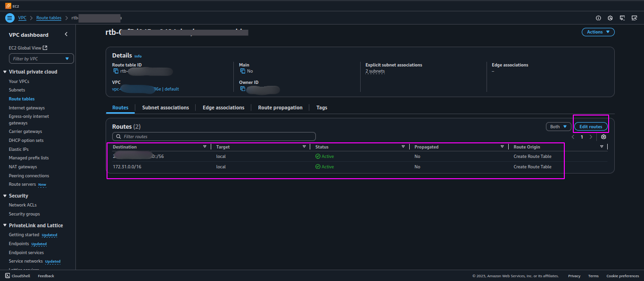Switch to the Subnet associations tab
The height and width of the screenshot is (281, 644).
(165, 107)
